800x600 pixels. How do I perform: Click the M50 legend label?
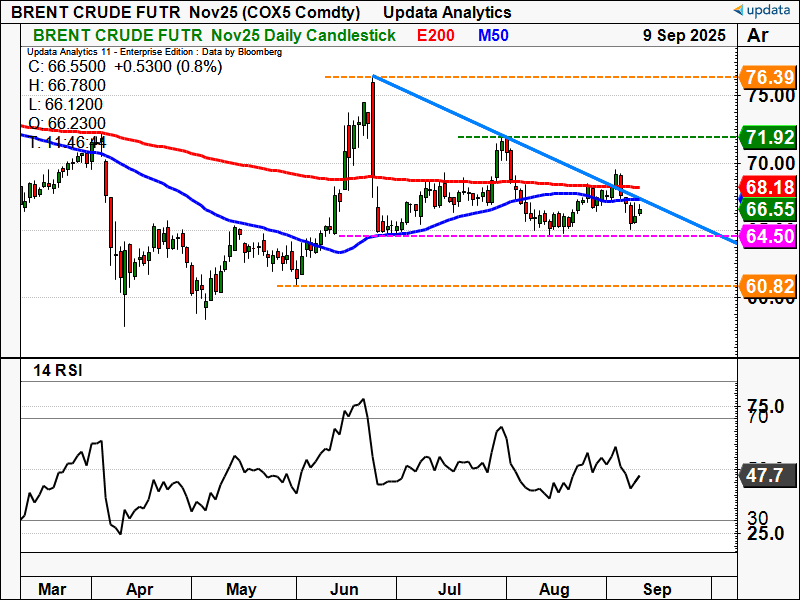[x=493, y=35]
